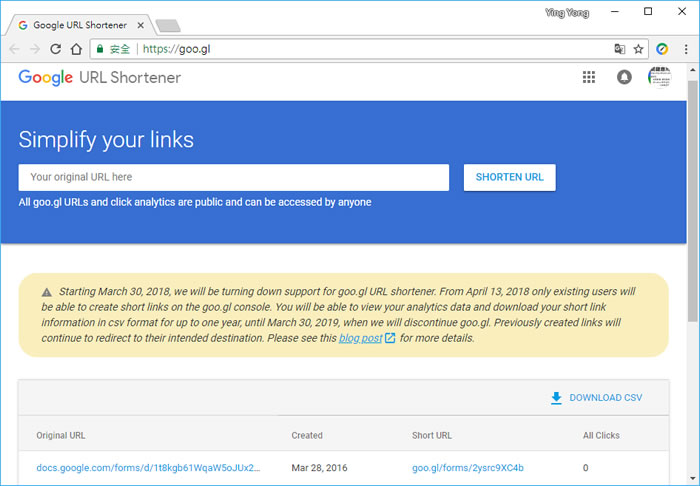Open the goo.gl/forms/2ysrc9XC4b short link
The height and width of the screenshot is (486, 700).
(x=467, y=467)
